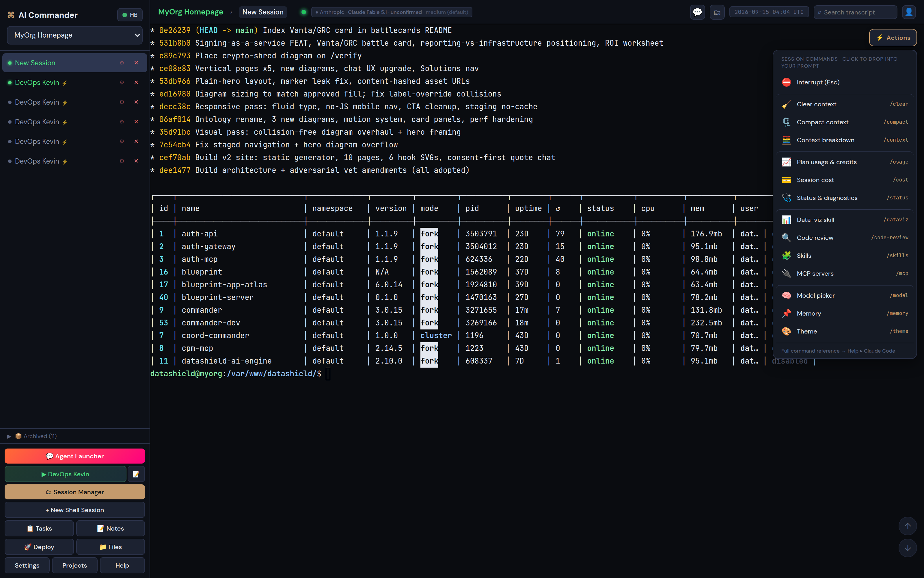Click the coord-commander process name
The height and width of the screenshot is (578, 924).
pos(215,336)
